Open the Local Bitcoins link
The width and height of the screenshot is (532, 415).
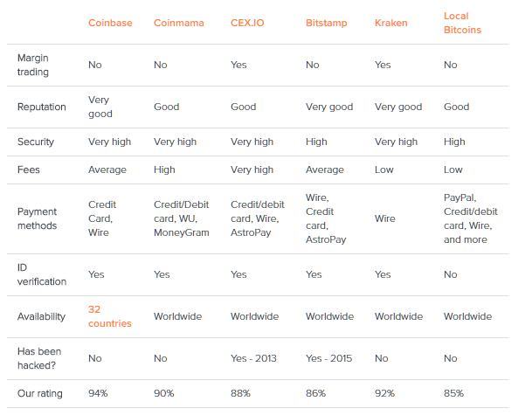point(462,23)
